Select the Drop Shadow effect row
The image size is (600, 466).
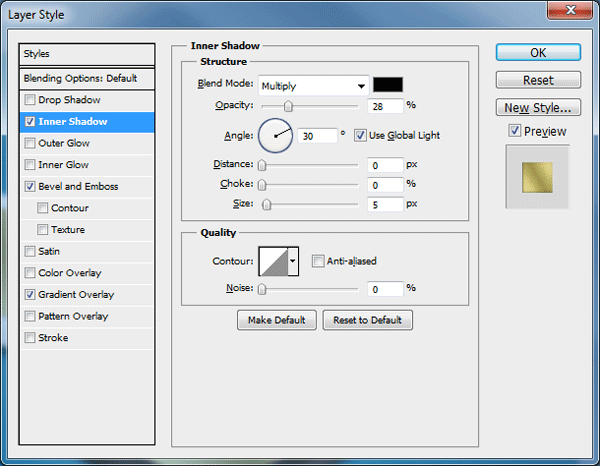point(87,100)
